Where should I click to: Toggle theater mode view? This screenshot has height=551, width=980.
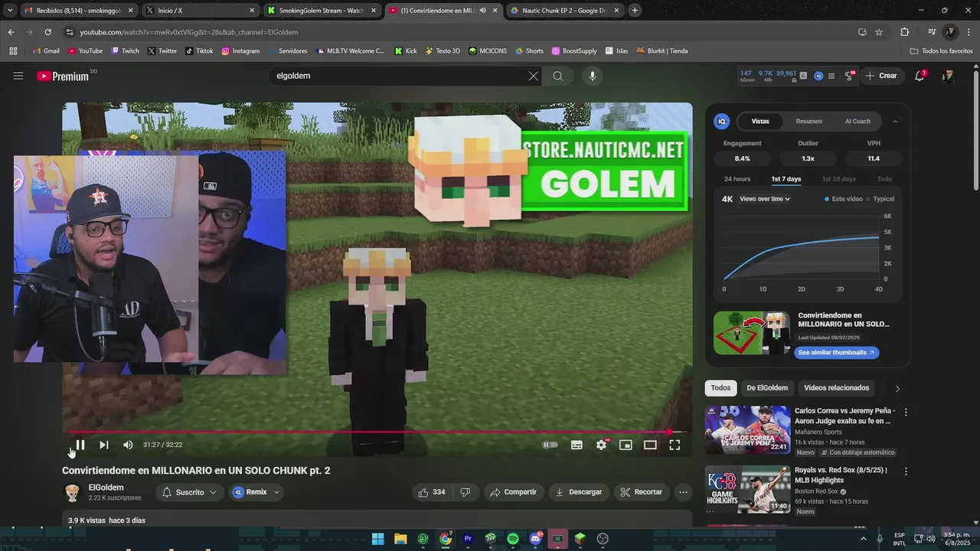point(650,445)
